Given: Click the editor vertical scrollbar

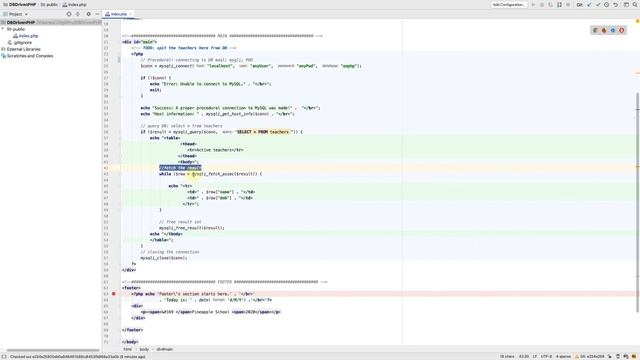Looking at the screenshot, I should [x=638, y=202].
